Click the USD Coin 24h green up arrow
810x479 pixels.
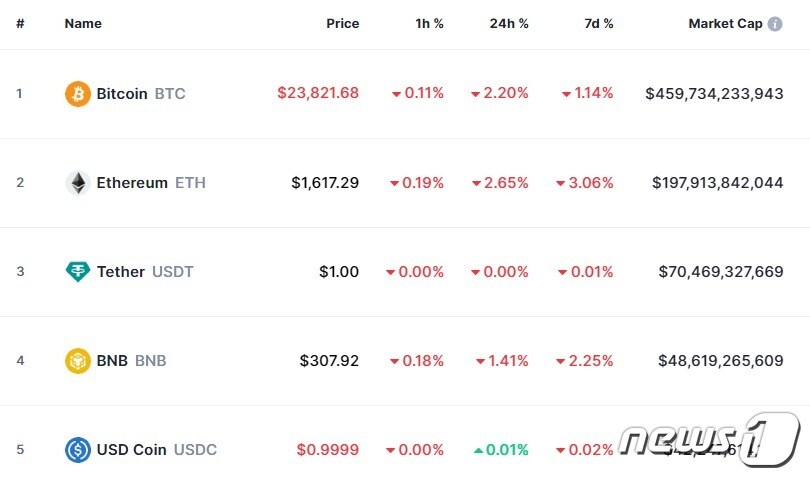[478, 450]
